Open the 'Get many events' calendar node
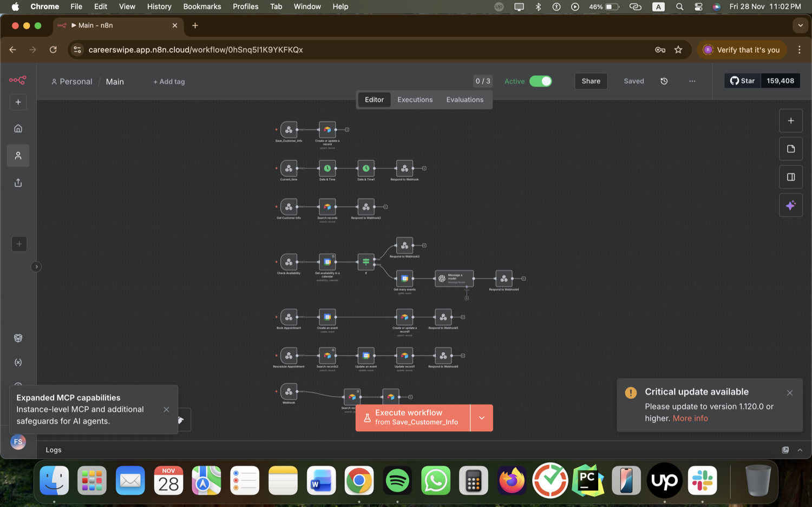This screenshot has height=507, width=812. click(x=404, y=279)
